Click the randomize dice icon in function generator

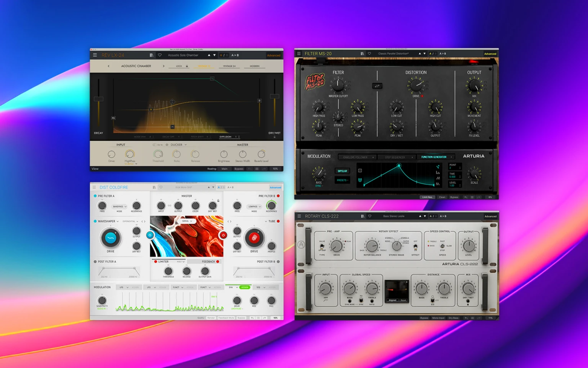360,171
